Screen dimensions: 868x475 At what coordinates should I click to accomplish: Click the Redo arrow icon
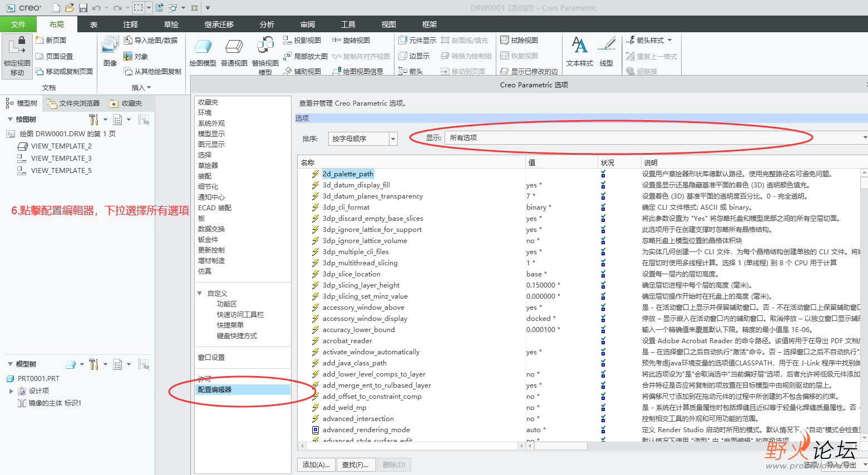click(x=117, y=8)
